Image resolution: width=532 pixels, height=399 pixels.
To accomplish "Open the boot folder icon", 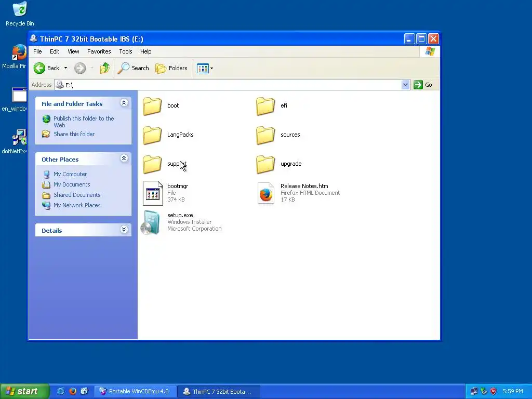I will [152, 106].
